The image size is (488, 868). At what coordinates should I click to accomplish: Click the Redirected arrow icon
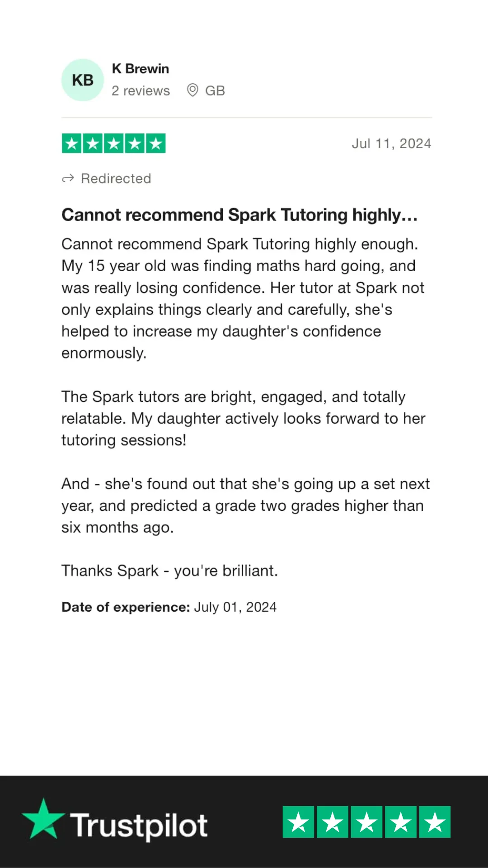click(68, 179)
